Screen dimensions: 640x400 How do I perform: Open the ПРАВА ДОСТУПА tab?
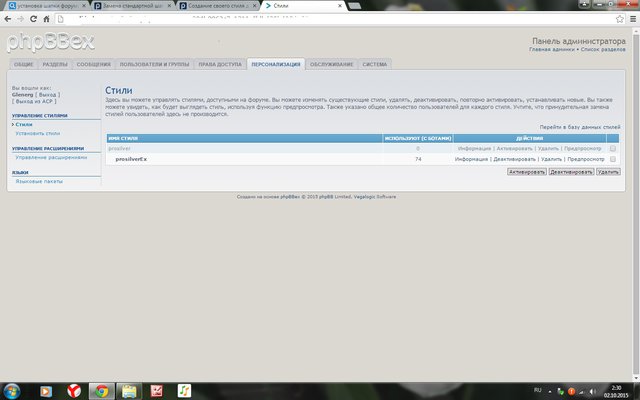pos(220,64)
